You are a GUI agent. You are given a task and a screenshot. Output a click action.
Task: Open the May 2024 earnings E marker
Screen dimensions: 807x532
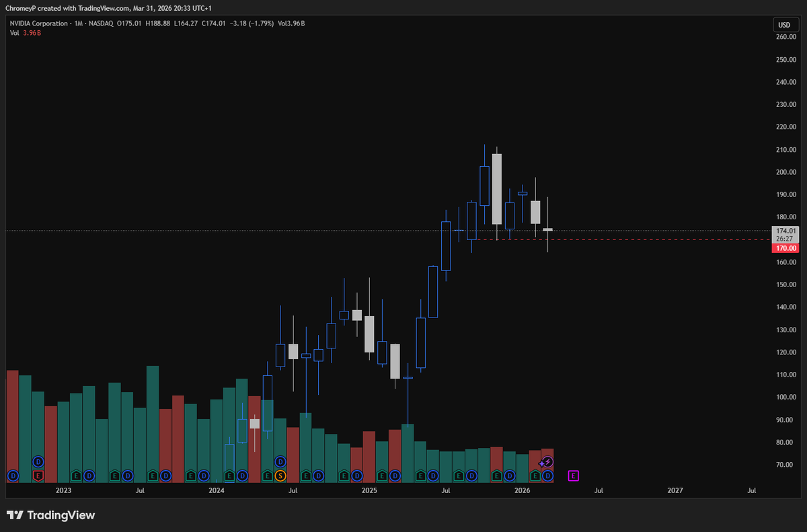tap(268, 476)
